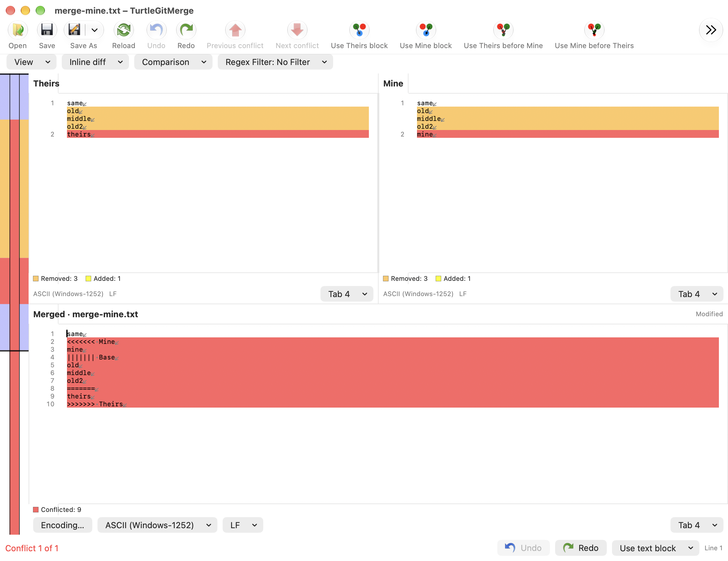This screenshot has height=561, width=728.
Task: Click the 'mine' line in Mine pane
Action: (568, 134)
